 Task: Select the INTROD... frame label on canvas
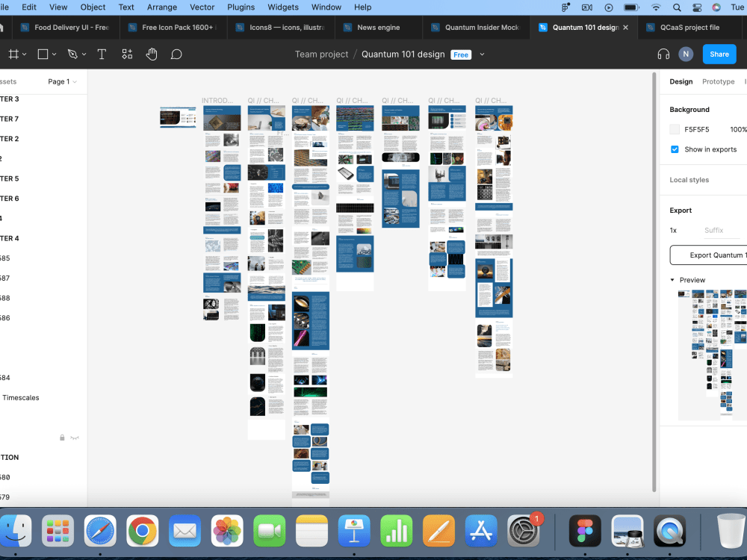tap(217, 101)
